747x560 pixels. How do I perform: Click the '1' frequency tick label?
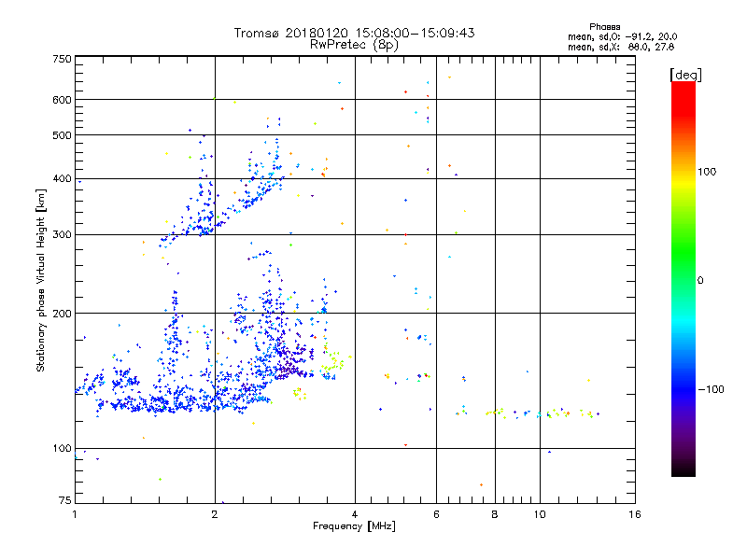(x=75, y=514)
